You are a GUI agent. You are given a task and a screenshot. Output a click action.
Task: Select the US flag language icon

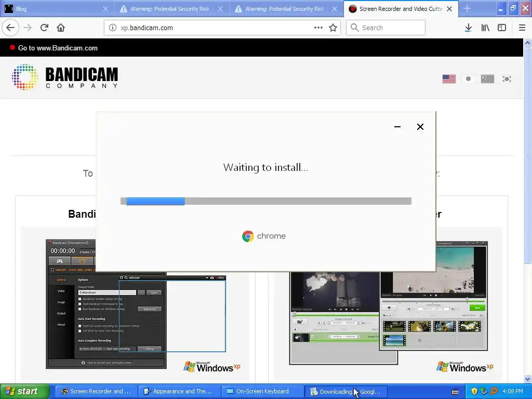[x=449, y=79]
